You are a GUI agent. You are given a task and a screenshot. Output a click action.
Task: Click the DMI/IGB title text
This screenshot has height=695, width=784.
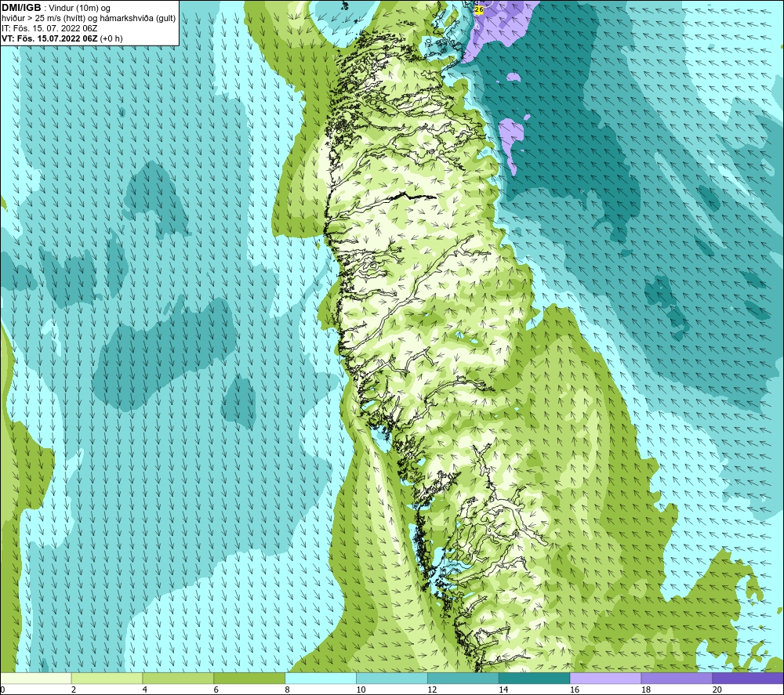click(x=21, y=8)
